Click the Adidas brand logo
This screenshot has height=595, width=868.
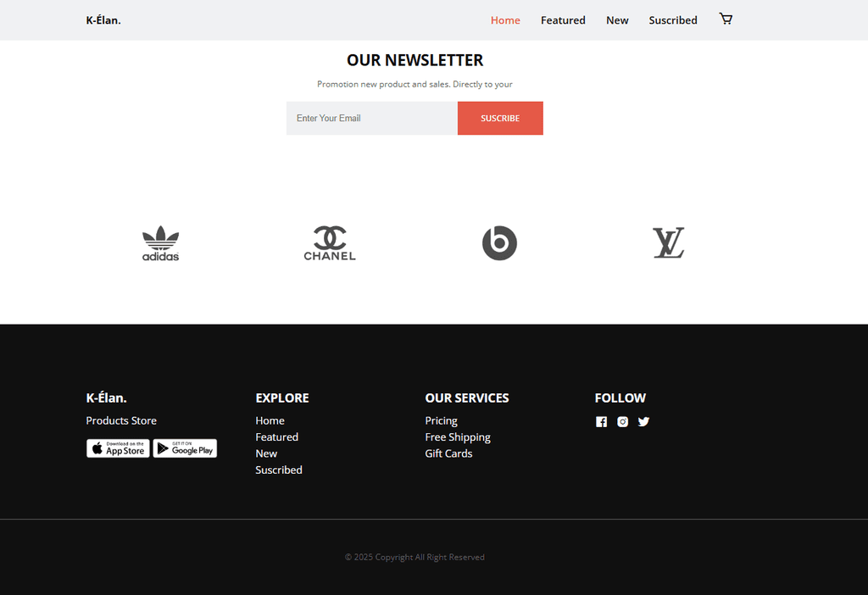160,243
